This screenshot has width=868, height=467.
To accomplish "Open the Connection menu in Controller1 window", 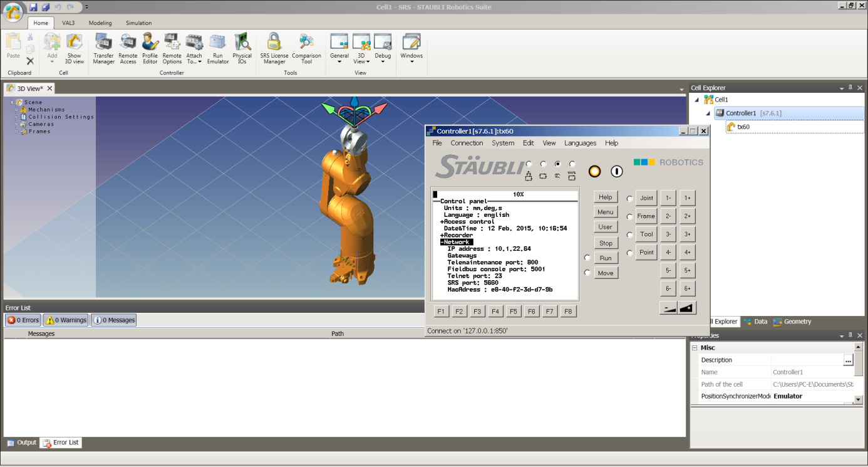I will pos(467,143).
